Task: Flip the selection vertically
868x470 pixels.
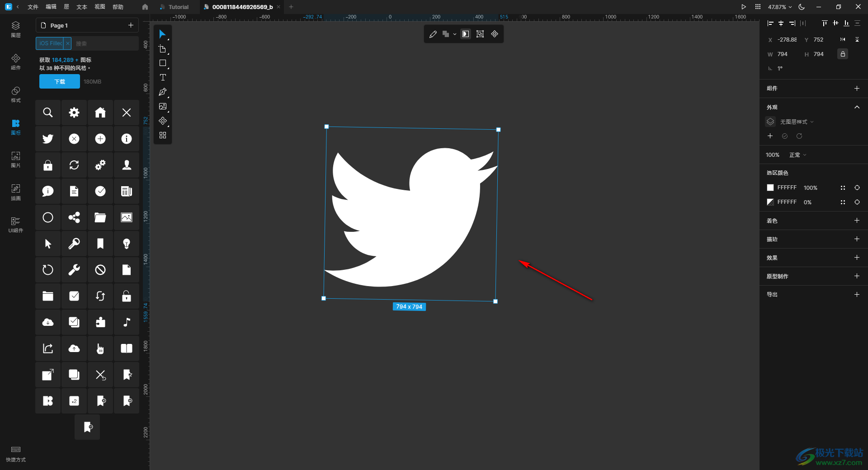Action: 857,40
